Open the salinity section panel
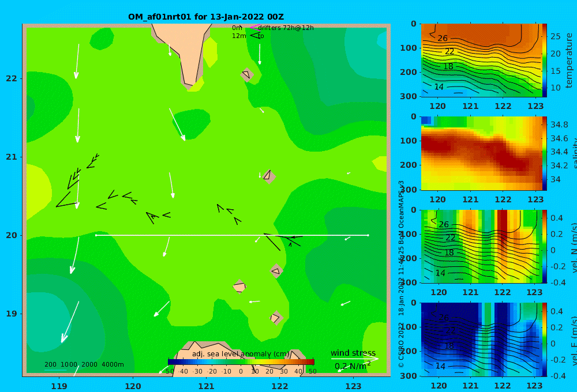The width and height of the screenshot is (577, 392). click(481, 153)
